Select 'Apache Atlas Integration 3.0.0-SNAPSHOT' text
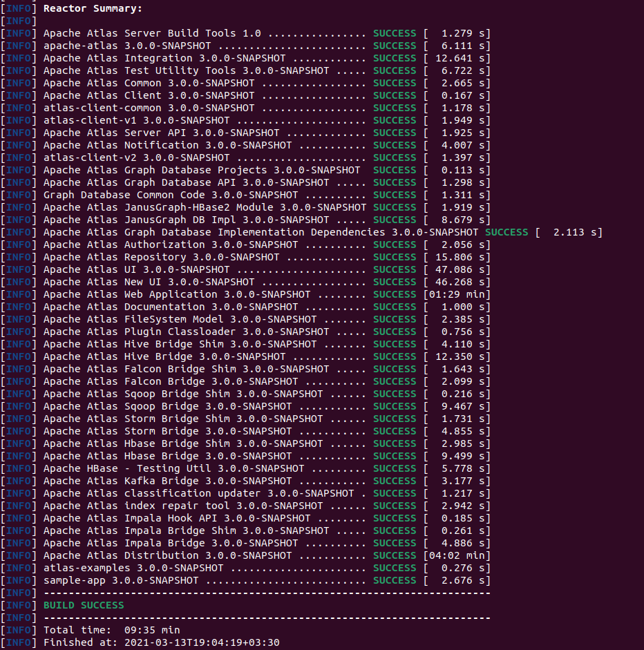The image size is (644, 650). coord(164,58)
